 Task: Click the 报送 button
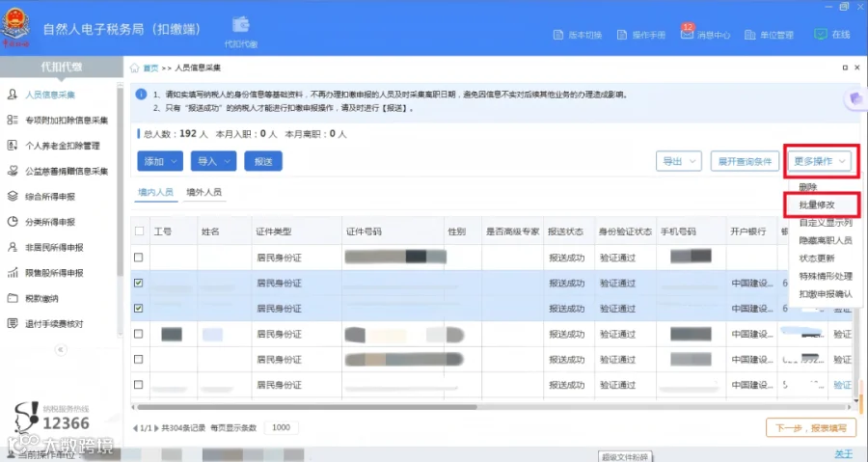pos(263,161)
